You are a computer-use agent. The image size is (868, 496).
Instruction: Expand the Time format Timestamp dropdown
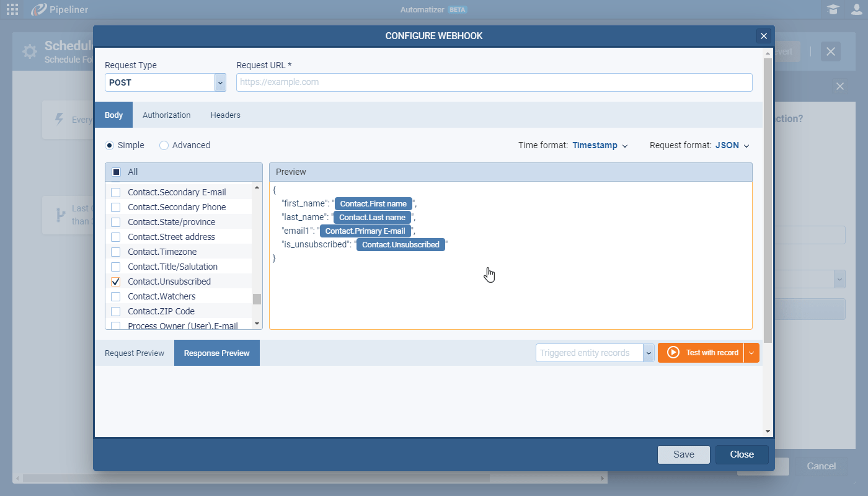click(x=600, y=146)
